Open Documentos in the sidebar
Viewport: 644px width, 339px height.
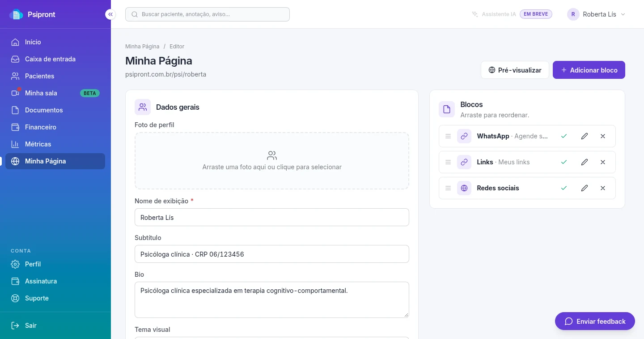pyautogui.click(x=55, y=110)
